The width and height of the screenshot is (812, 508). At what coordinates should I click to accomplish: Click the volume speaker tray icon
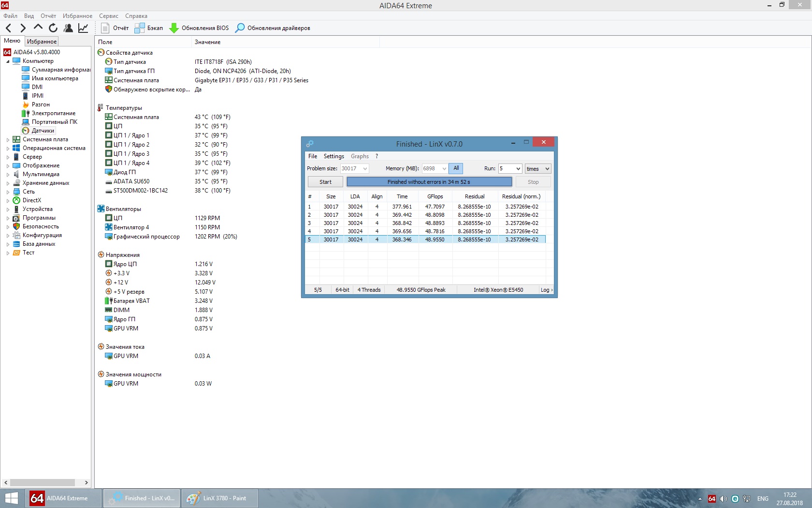pyautogui.click(x=724, y=499)
